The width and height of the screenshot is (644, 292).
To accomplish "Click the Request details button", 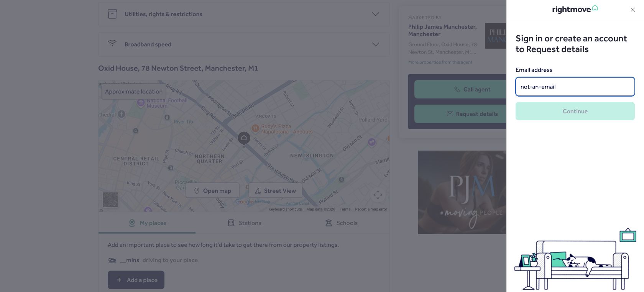I will (x=460, y=114).
